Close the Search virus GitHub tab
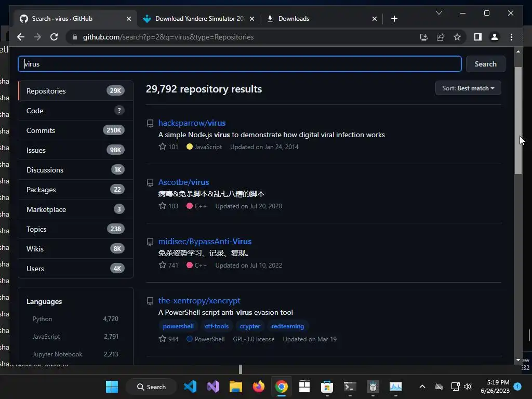 tap(129, 19)
